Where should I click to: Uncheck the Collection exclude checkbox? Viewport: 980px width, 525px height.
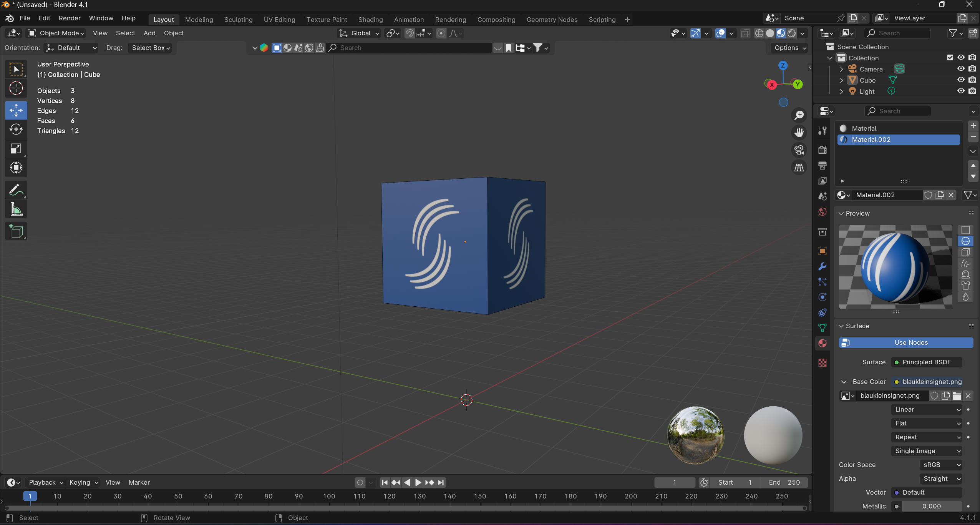950,58
